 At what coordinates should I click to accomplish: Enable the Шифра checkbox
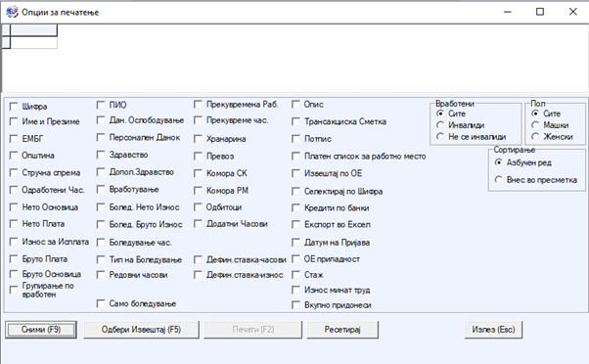click(14, 107)
